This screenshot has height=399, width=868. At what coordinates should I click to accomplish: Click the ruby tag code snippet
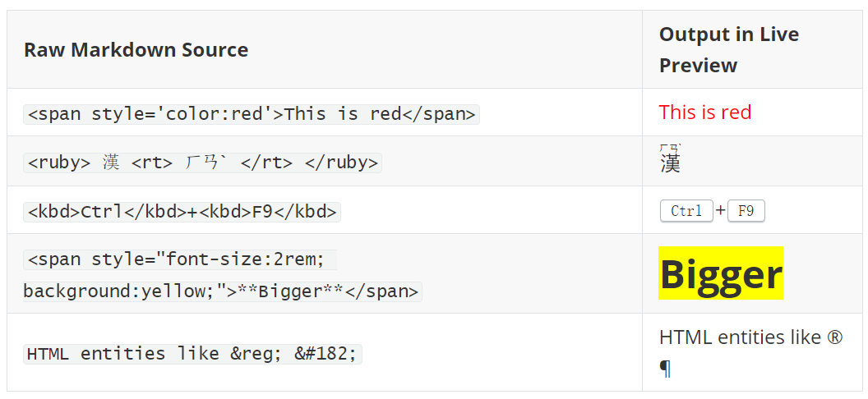pos(202,162)
